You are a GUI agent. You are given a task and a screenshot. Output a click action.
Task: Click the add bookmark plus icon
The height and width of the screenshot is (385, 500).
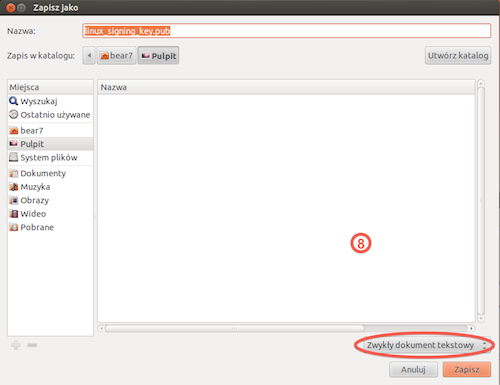click(16, 345)
